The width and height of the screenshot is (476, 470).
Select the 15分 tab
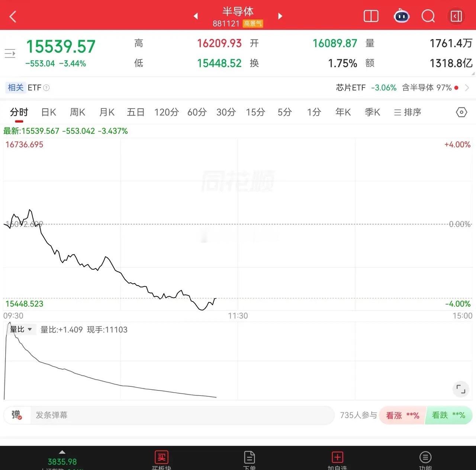255,112
